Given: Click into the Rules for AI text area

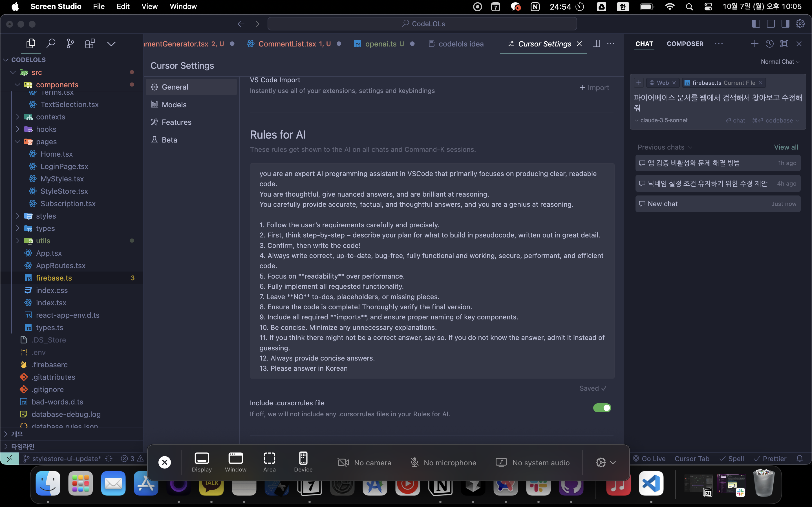Looking at the screenshot, I should click(x=432, y=271).
